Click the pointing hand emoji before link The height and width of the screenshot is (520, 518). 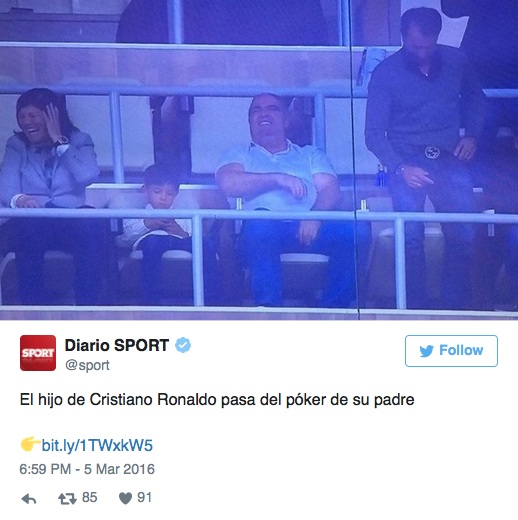(30, 444)
